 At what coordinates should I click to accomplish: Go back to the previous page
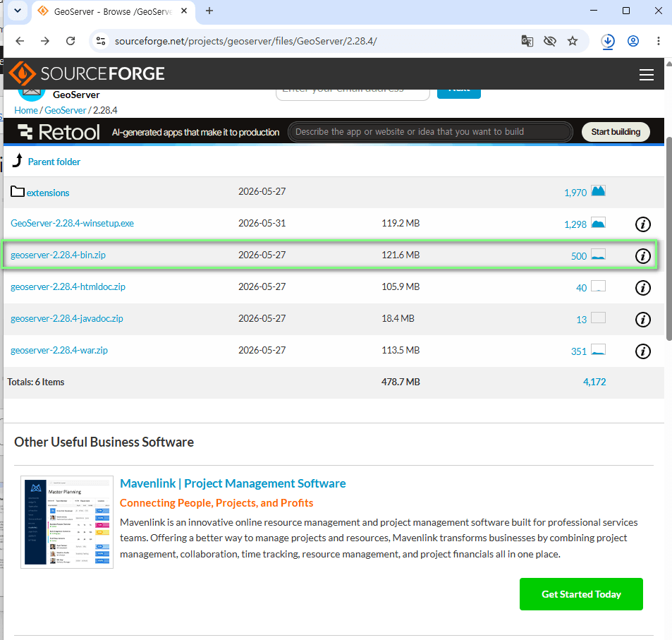(x=20, y=41)
